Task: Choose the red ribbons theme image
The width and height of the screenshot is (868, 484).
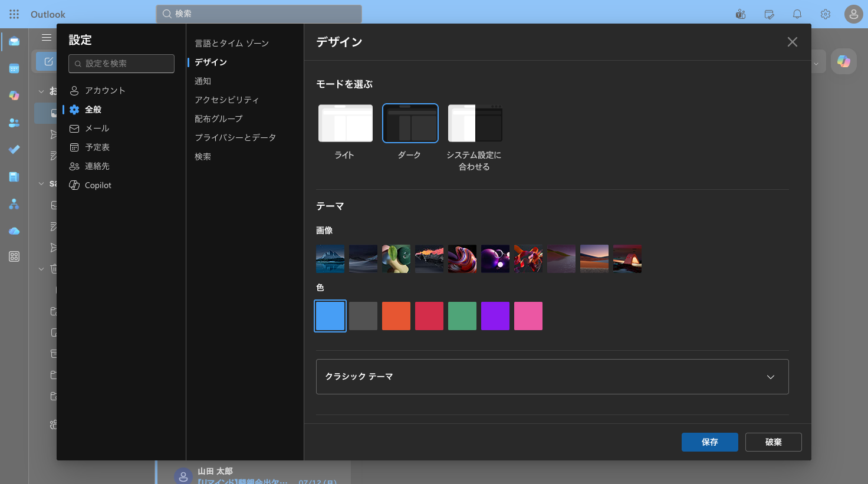Action: pyautogui.click(x=528, y=259)
